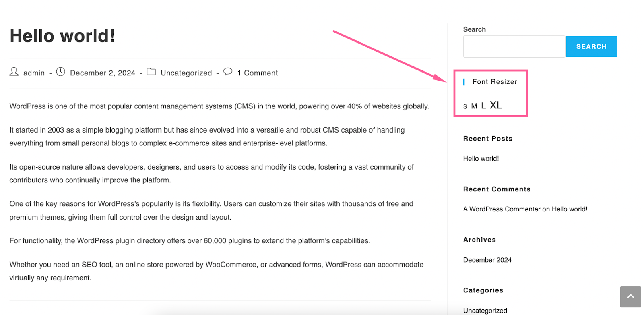Click the author person icon beside admin
644x315 pixels.
click(x=14, y=72)
